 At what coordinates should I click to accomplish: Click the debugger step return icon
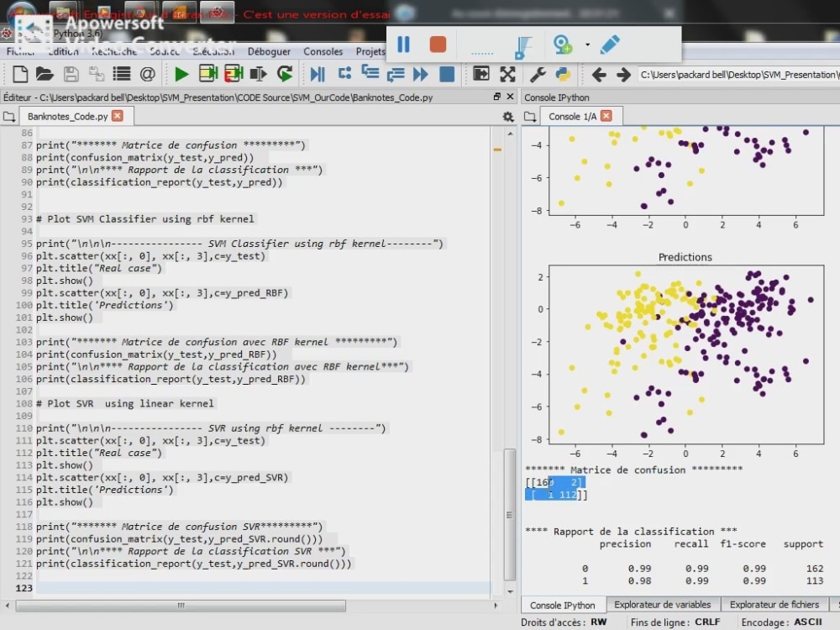coord(396,74)
